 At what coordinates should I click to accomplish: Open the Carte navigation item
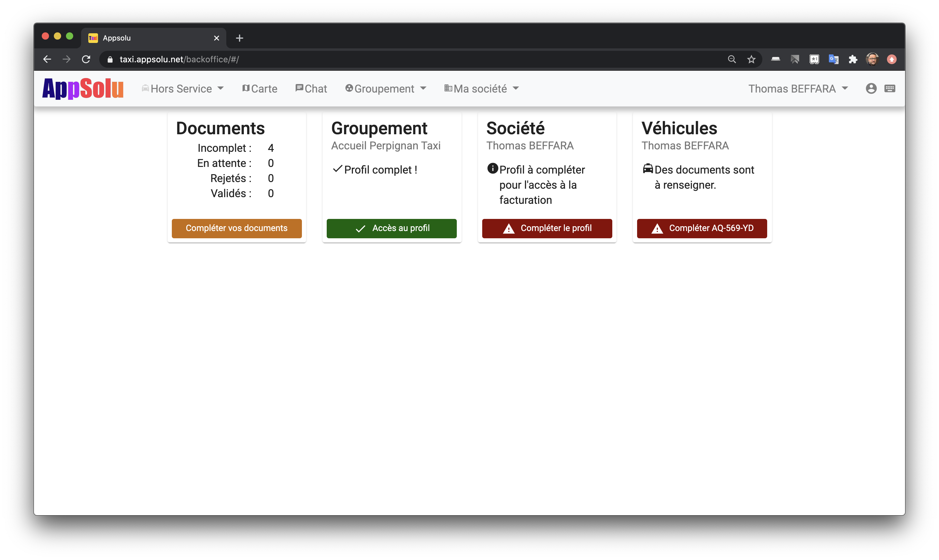pos(260,89)
